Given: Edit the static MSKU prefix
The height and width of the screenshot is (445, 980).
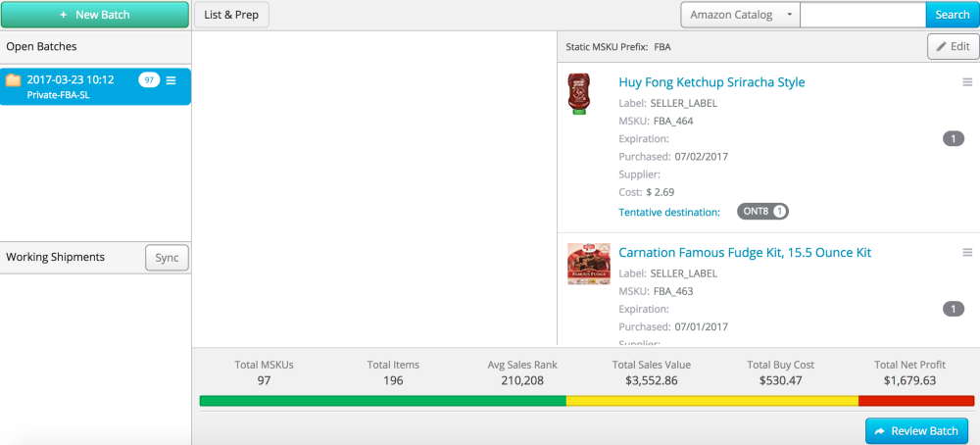Looking at the screenshot, I should click(954, 46).
